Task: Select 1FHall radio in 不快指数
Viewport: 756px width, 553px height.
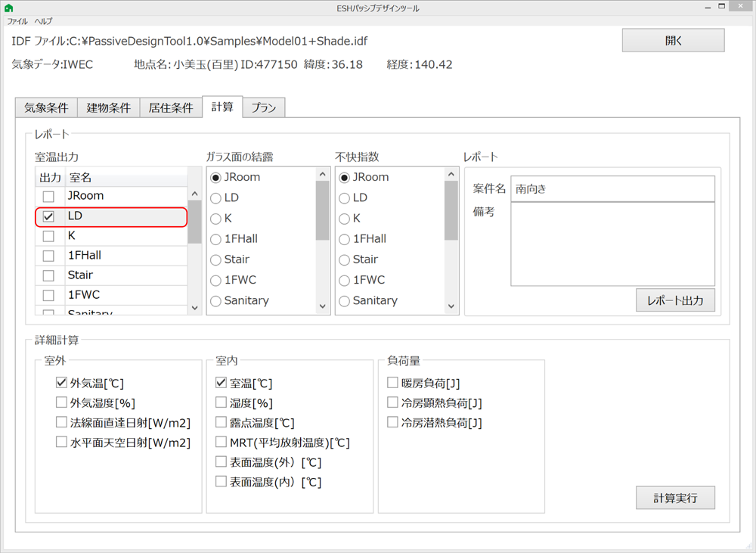Action: coord(344,239)
